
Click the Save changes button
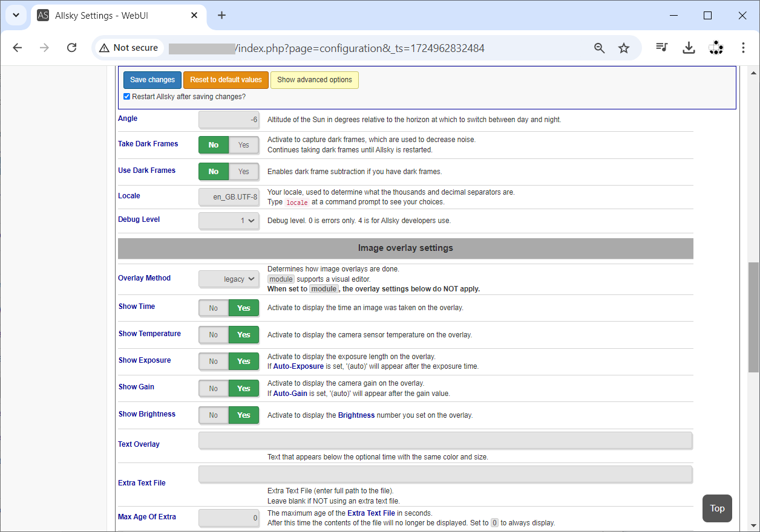click(x=152, y=80)
